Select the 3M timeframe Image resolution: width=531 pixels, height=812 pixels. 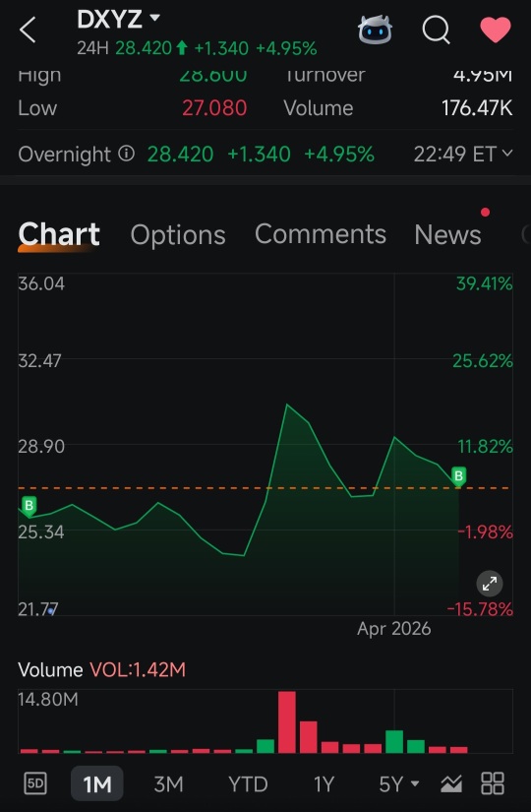pos(168,784)
